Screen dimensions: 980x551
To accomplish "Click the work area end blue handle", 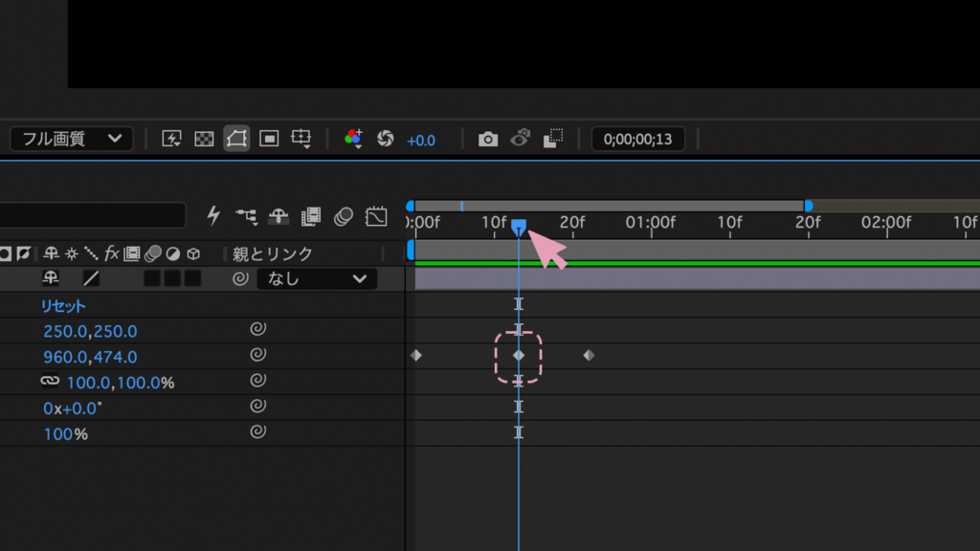I will [x=808, y=206].
